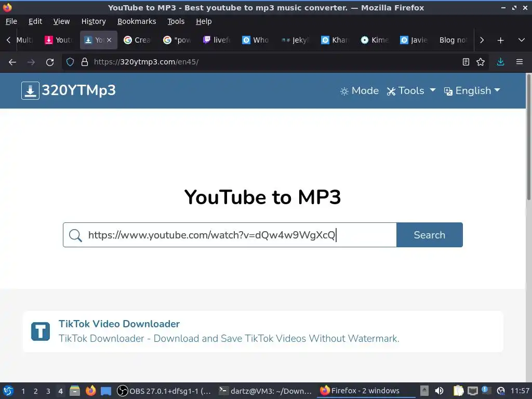Switch to the Youtu tab with red icon
Image resolution: width=532 pixels, height=399 pixels.
tap(59, 40)
